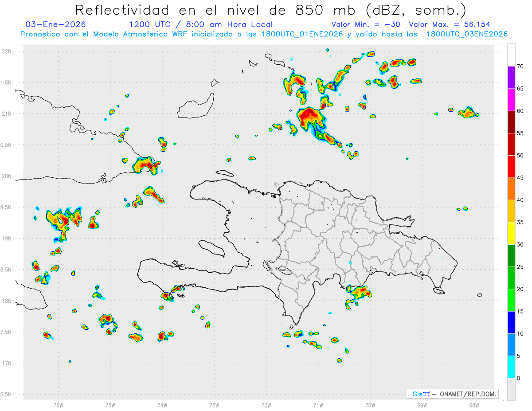The width and height of the screenshot is (532, 411).
Task: Select the '20' color scale value
Action: (521, 289)
